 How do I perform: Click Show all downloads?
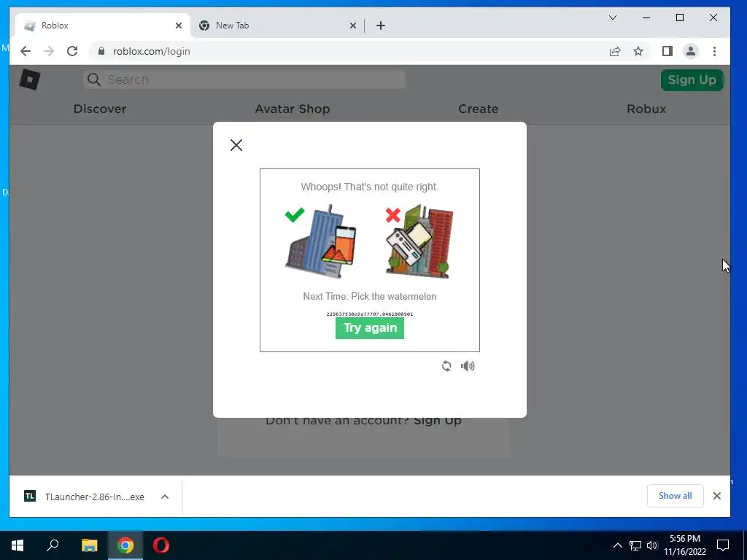[675, 496]
